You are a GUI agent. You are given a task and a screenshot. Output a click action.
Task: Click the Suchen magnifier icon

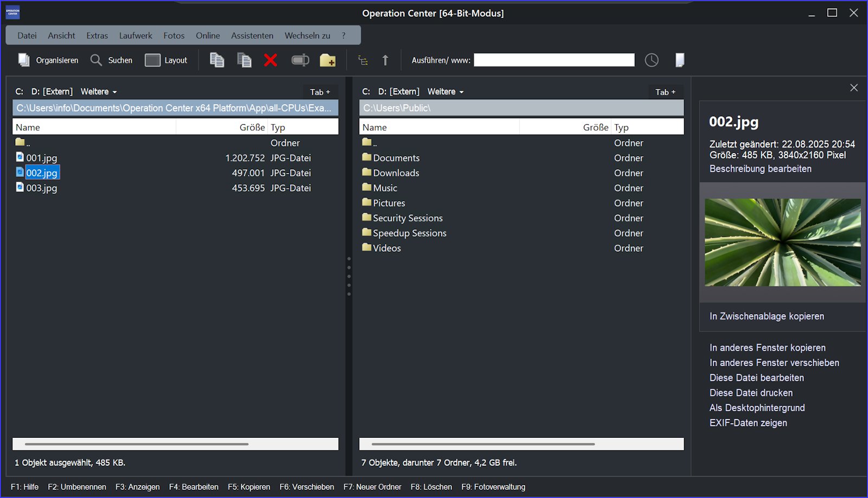(x=96, y=60)
